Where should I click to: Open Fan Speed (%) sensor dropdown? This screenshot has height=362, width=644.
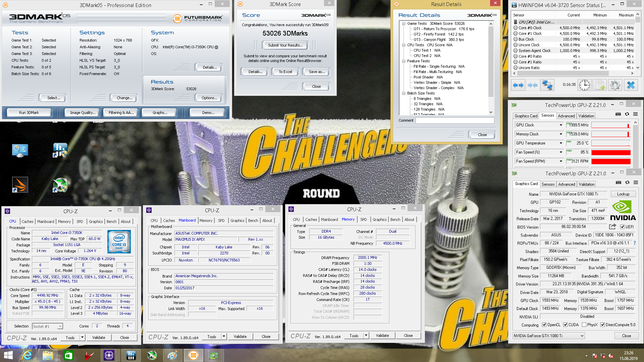click(x=560, y=152)
